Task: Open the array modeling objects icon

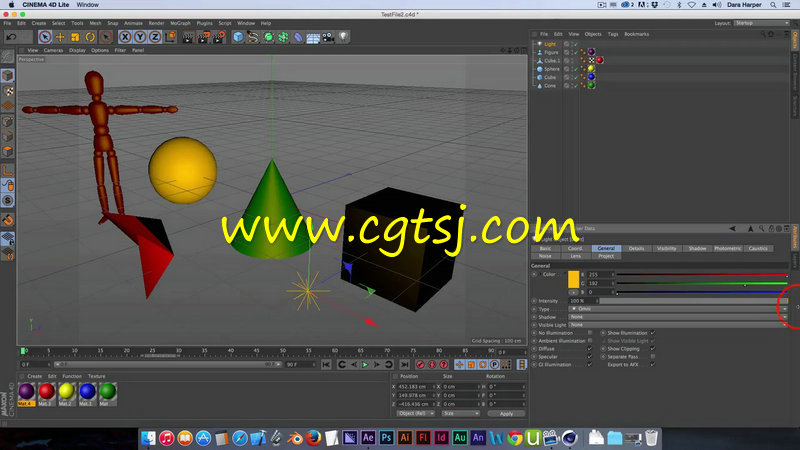Action: 283,37
